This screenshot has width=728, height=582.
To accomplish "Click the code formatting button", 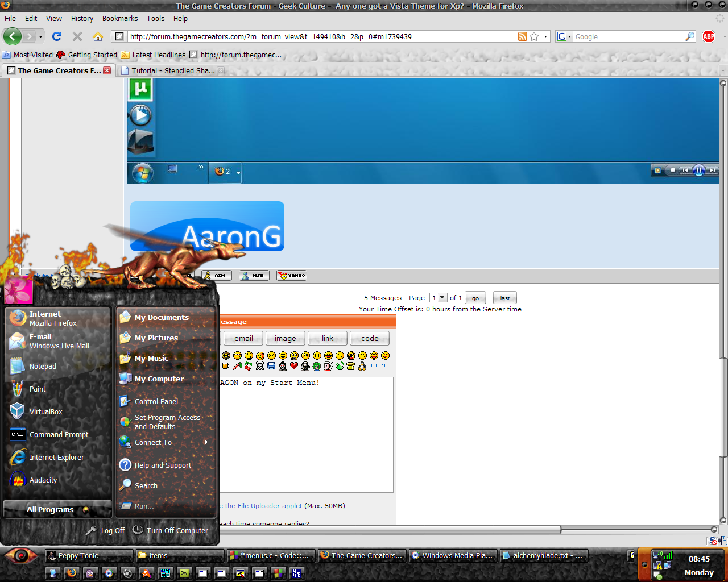I will pos(370,339).
